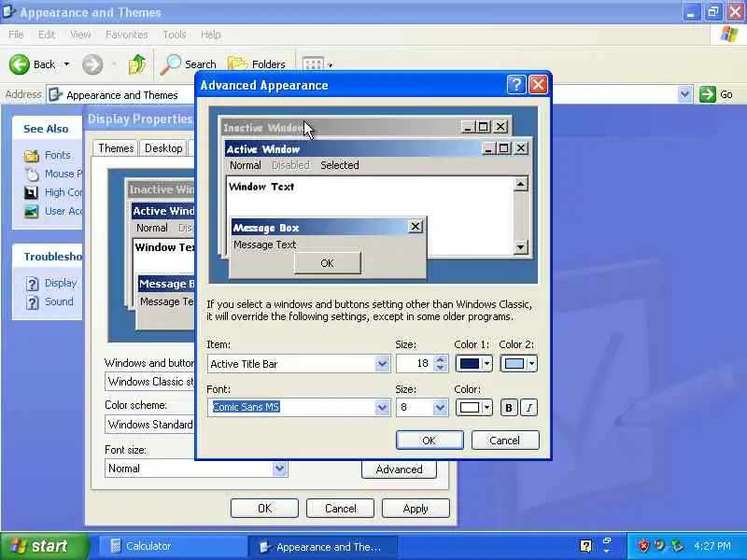The width and height of the screenshot is (747, 560).
Task: Open Color 1 swatch picker
Action: click(474, 364)
